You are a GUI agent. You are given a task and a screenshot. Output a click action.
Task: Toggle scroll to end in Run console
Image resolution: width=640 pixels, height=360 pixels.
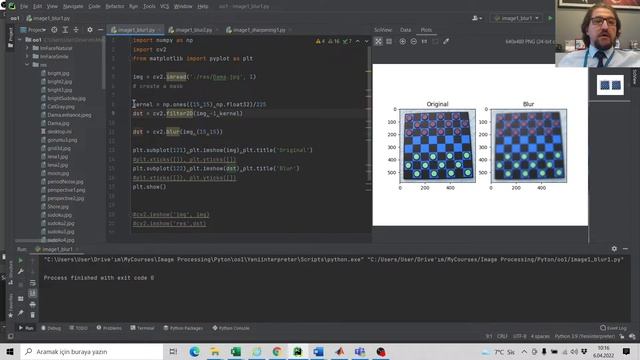33,293
